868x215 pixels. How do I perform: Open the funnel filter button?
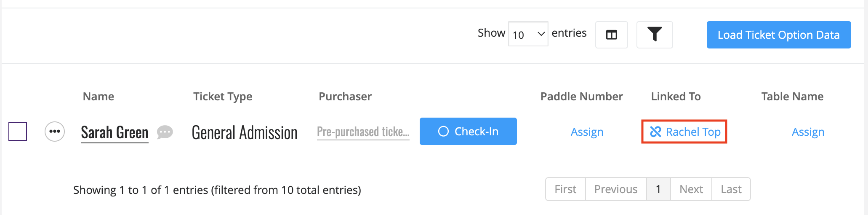[655, 35]
